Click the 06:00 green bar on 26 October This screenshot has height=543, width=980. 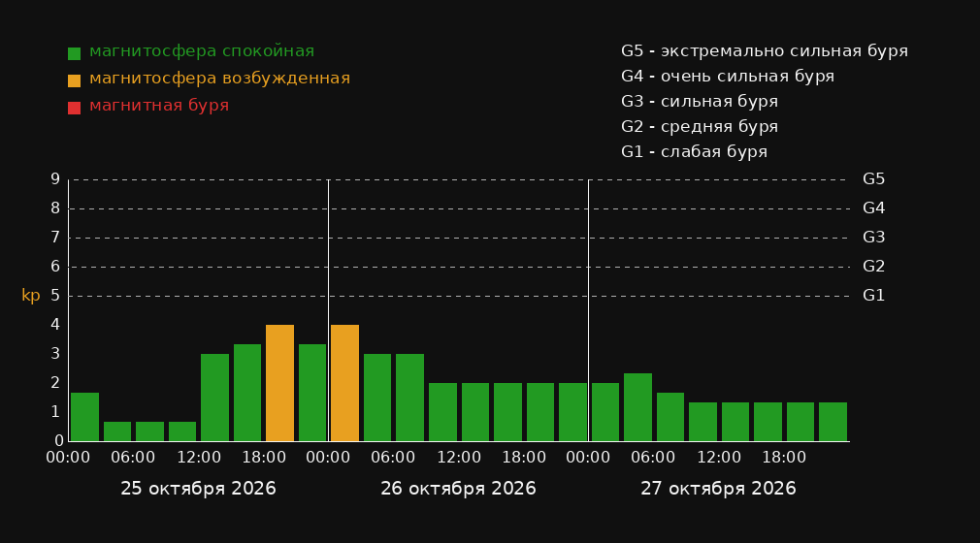tap(409, 398)
